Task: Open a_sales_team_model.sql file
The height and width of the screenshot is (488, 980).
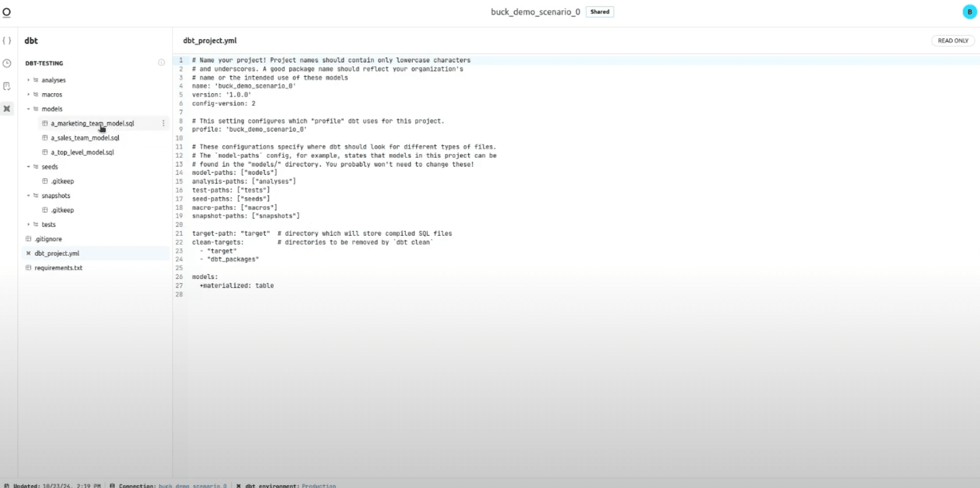Action: pos(85,138)
